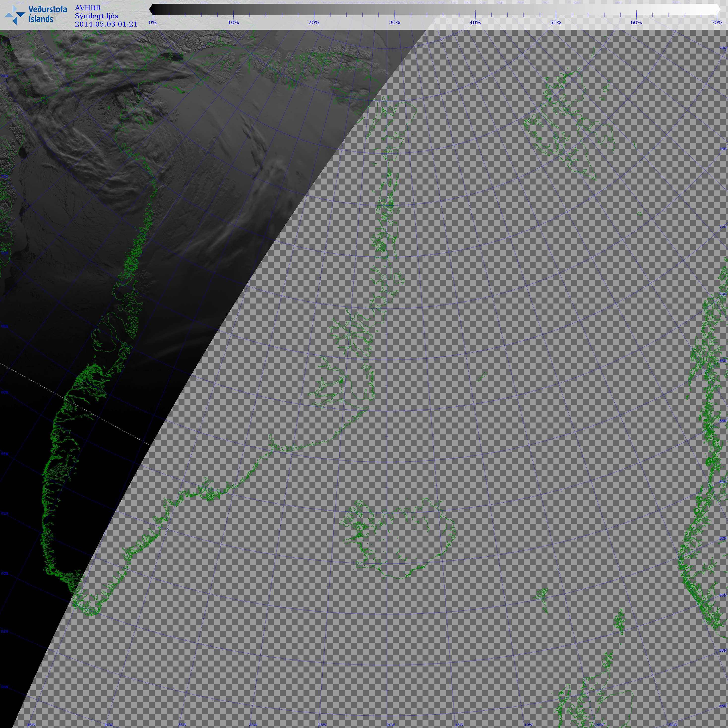Click the Faroe Islands outline

coord(542,597)
